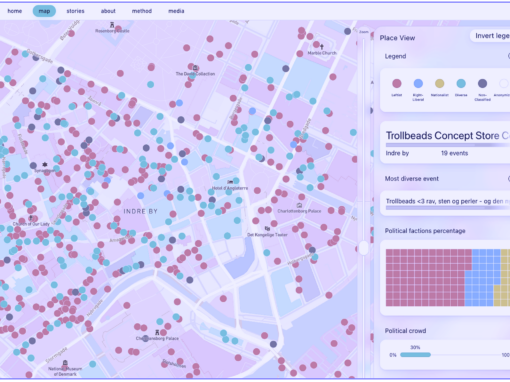
Task: Open the Trollbeads most diverse event link
Action: tap(447, 201)
